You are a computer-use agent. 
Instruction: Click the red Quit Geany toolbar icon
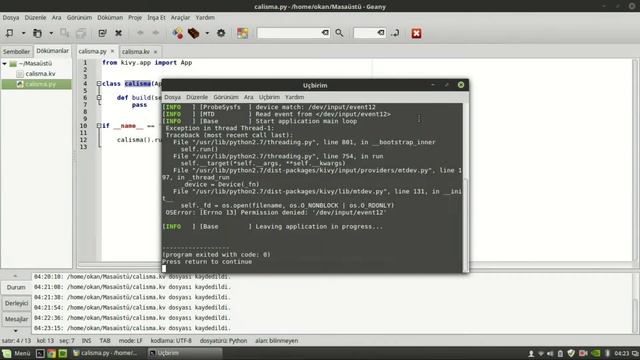[x=416, y=33]
